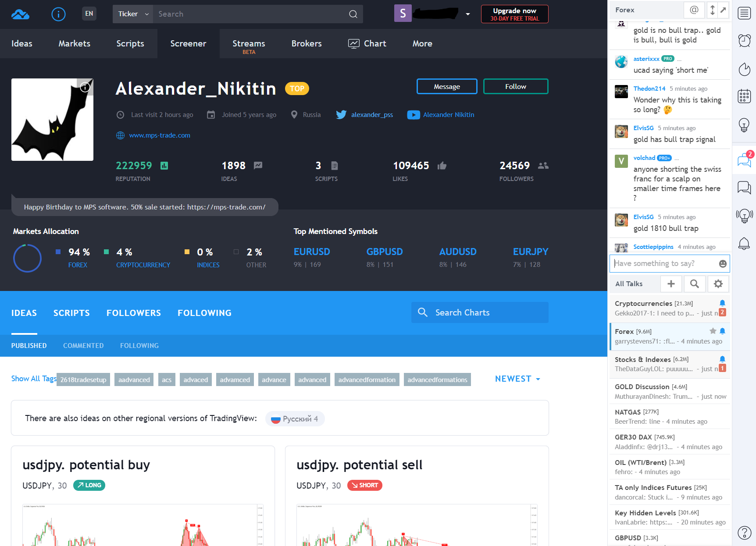Viewport: 756px width, 546px height.
Task: Click the All Talks tab
Action: click(629, 284)
